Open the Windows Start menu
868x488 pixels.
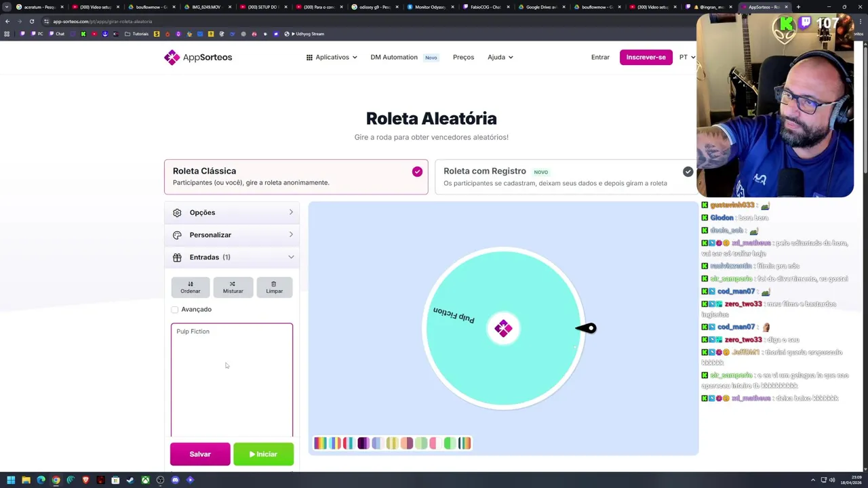[x=11, y=480]
